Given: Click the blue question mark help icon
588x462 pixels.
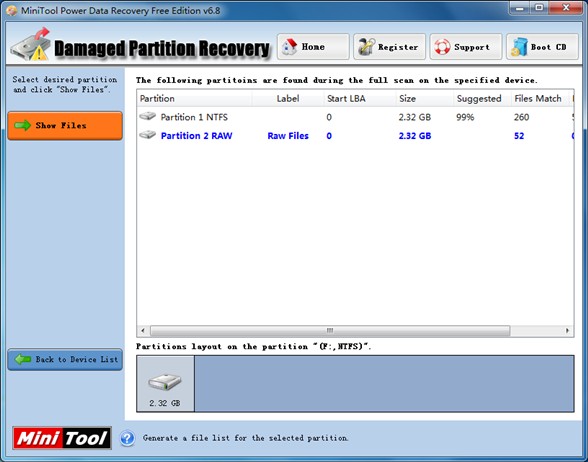Looking at the screenshot, I should coord(128,438).
